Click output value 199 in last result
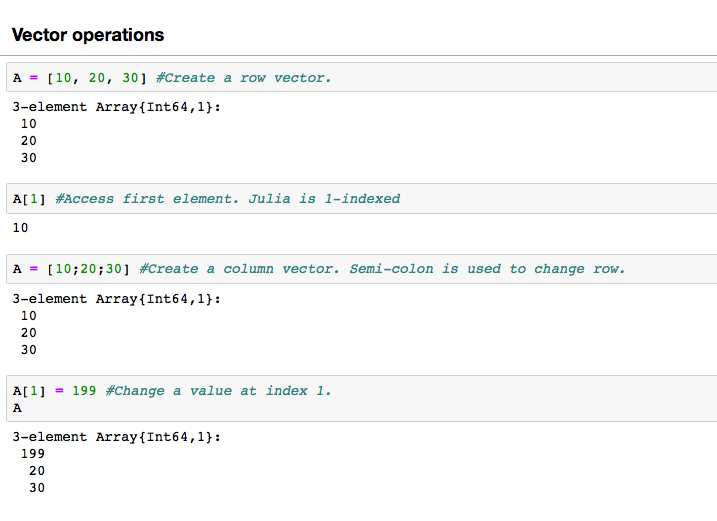 point(33,454)
